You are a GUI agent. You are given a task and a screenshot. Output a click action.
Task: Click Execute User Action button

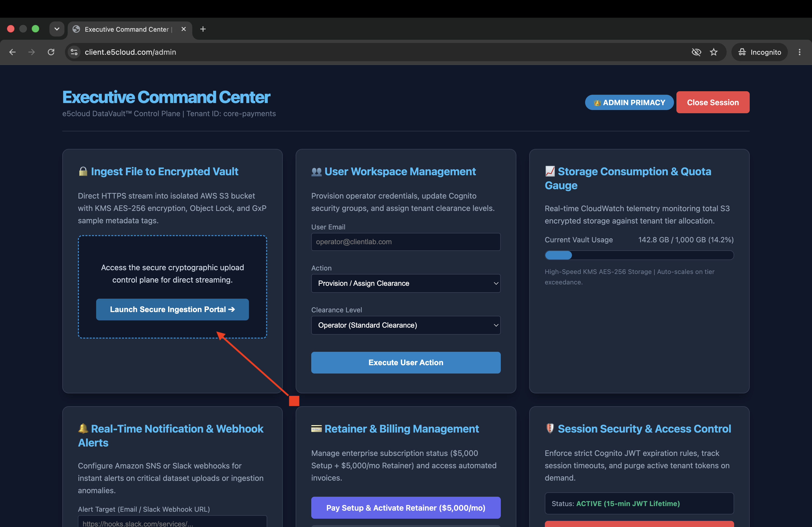(x=406, y=362)
